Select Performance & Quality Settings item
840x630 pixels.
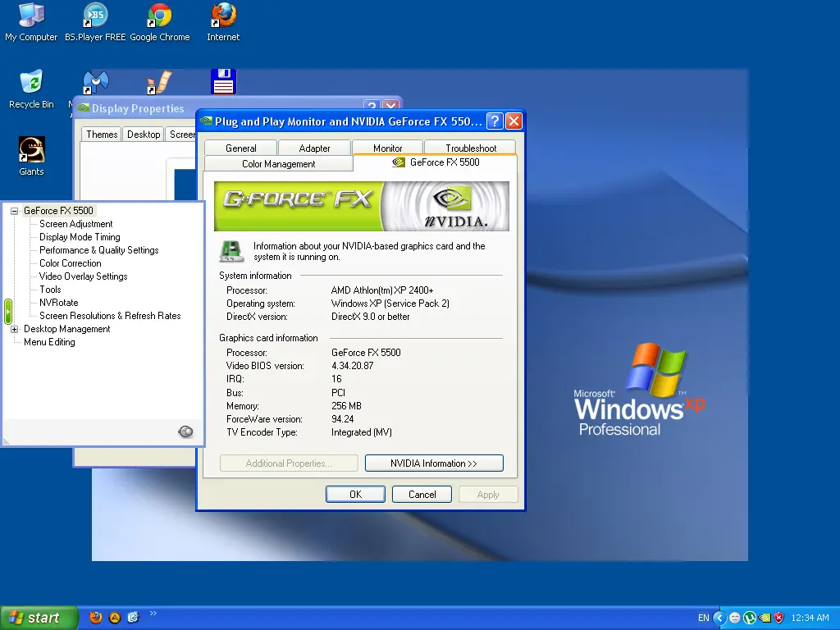[x=98, y=250]
